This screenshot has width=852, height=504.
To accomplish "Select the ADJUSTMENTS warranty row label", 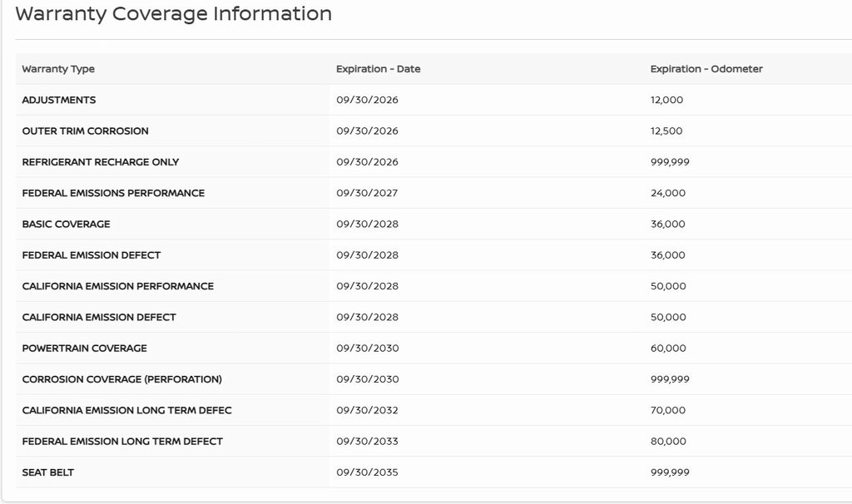I will (x=59, y=100).
